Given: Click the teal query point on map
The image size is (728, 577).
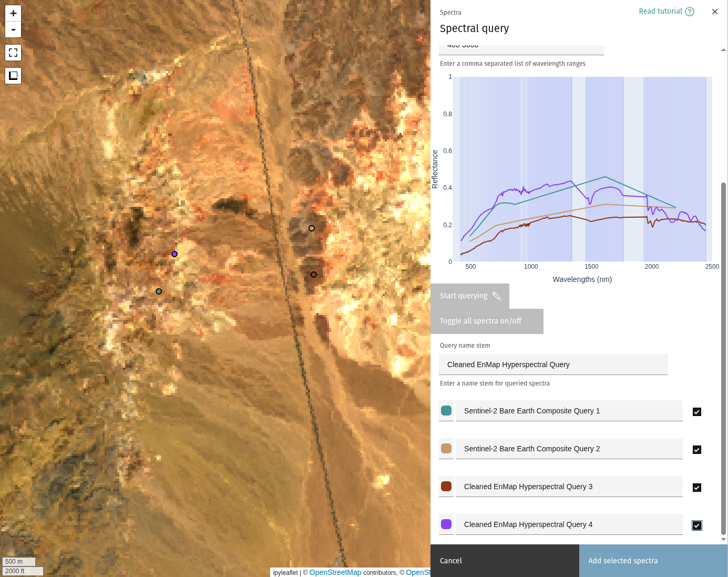Looking at the screenshot, I should 159,291.
